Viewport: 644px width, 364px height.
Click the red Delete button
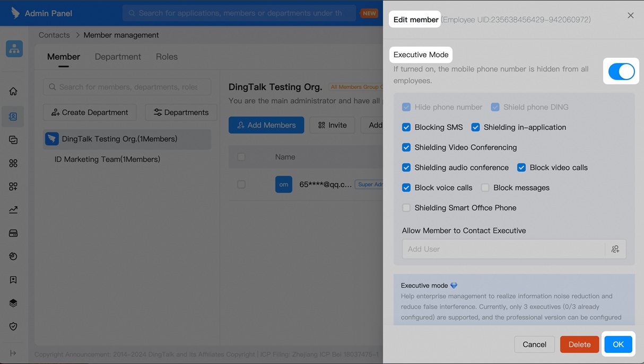579,344
